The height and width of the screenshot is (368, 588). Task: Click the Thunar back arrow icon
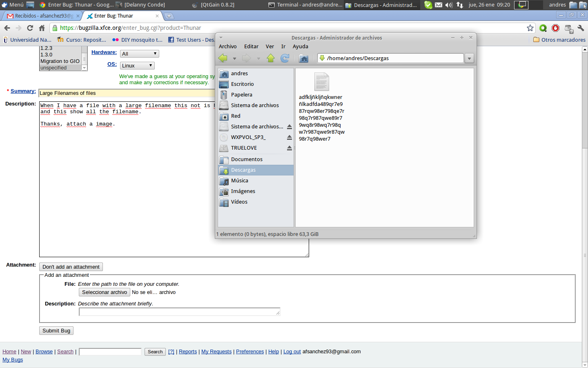tap(223, 58)
